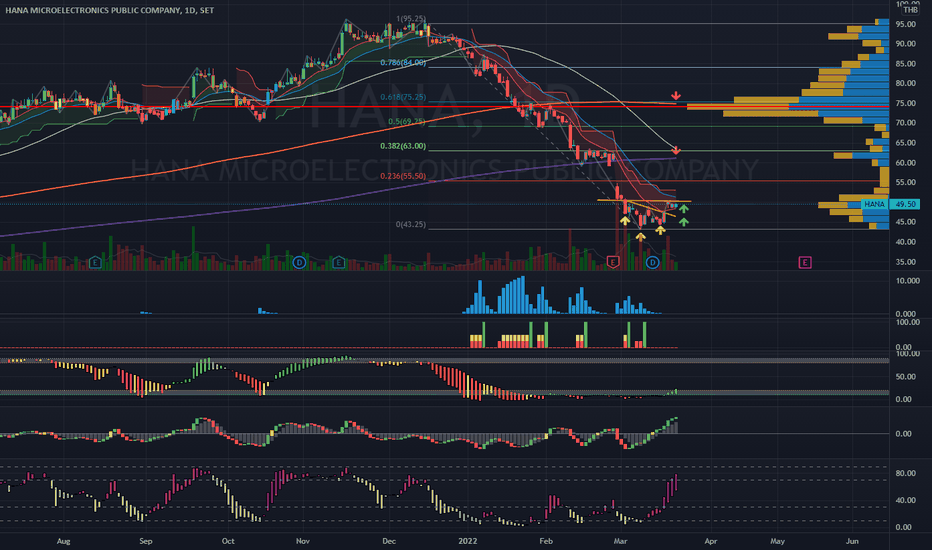This screenshot has width=932, height=550.
Task: Click the 0.382(63.00) Fibonacci level label
Action: click(403, 146)
